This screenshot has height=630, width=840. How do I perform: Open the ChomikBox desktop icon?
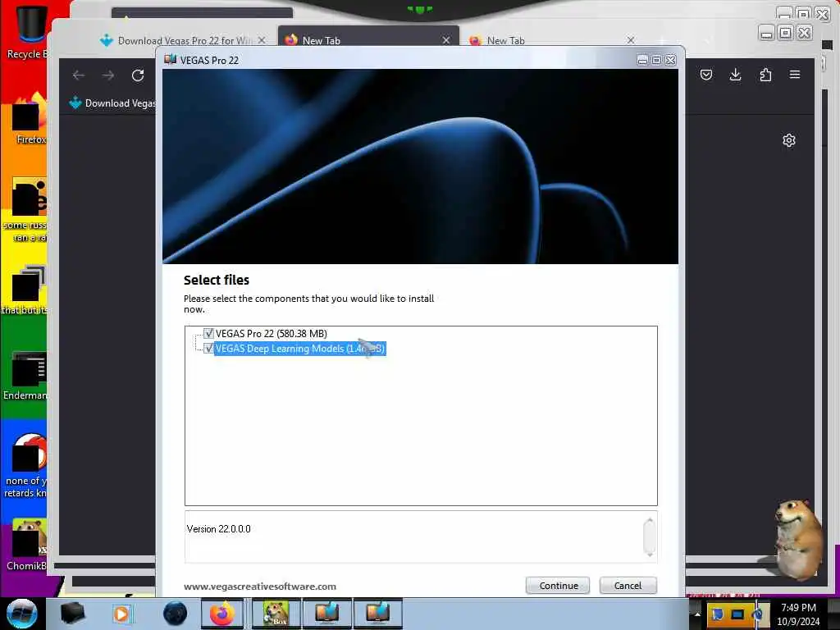pos(27,544)
